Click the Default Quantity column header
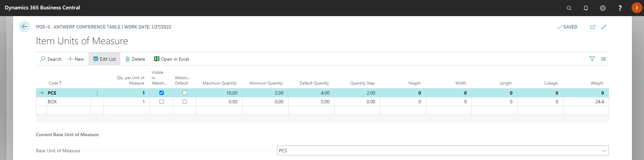644x160 pixels. (x=314, y=83)
